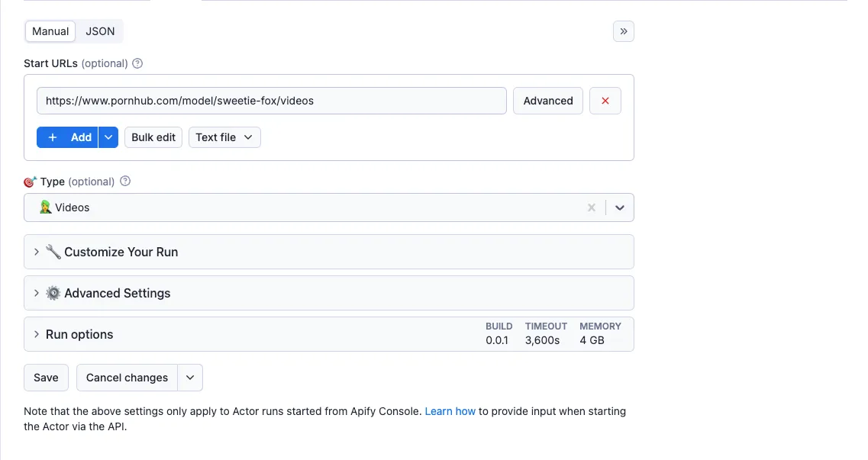Screen dimensions: 868x460
Task: Clear the Videos selection in Type field
Action: [591, 208]
